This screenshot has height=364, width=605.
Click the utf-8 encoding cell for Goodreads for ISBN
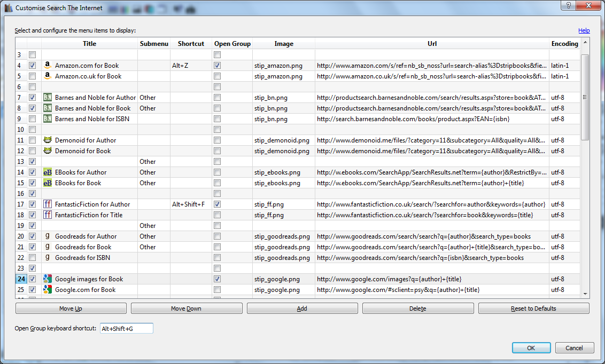point(564,258)
